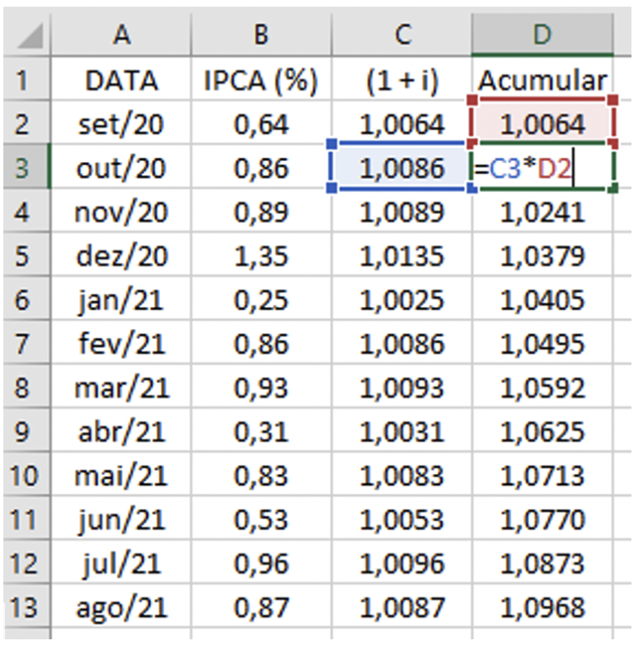
Task: Click accumulated value 1,0592
Action: pos(543,387)
